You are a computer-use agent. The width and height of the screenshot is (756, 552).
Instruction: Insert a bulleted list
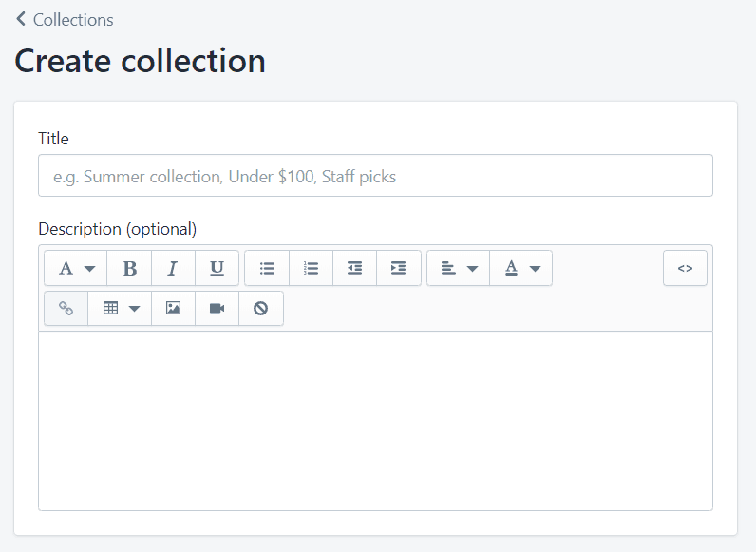pyautogui.click(x=267, y=268)
